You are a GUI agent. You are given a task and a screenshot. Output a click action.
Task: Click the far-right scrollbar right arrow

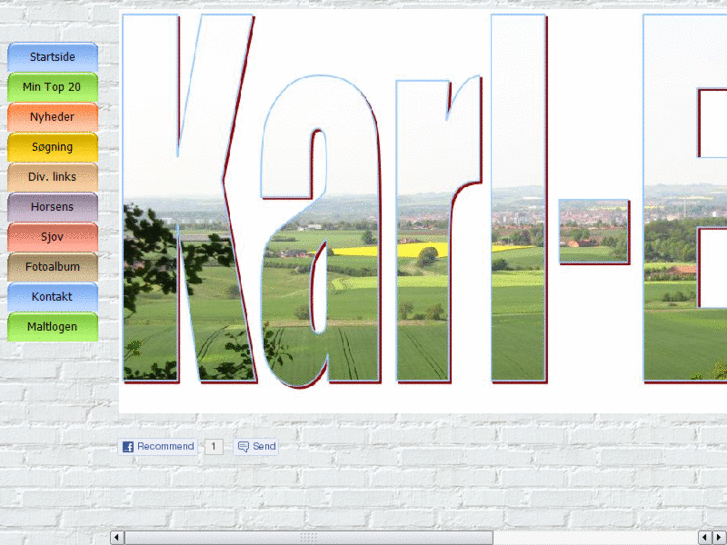pos(720,538)
